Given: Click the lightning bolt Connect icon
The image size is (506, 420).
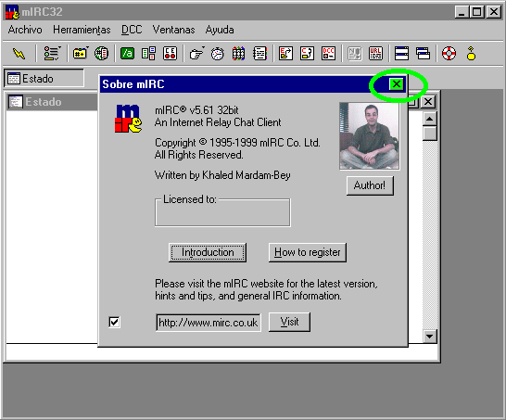Looking at the screenshot, I should 19,53.
